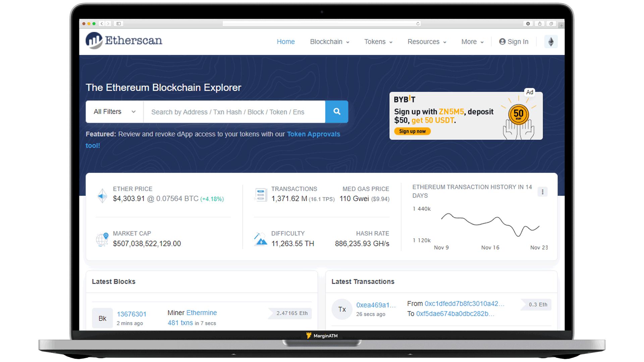
Task: Reload page via address bar icon
Action: [418, 23]
